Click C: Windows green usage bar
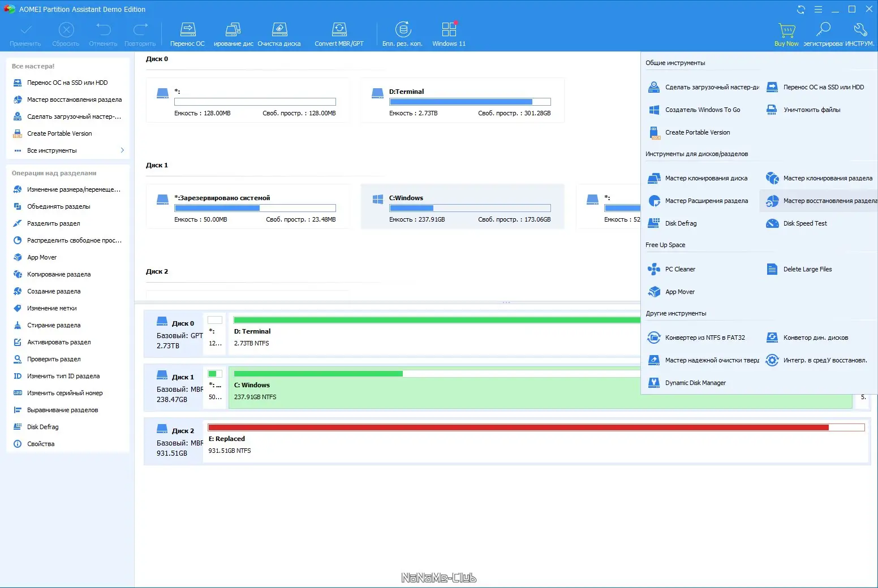Viewport: 878px width, 588px height. (437, 374)
